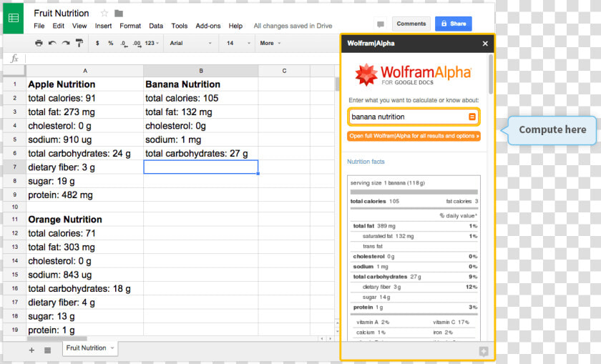Open the comment bubble icon
This screenshot has width=601, height=364.
pos(381,24)
